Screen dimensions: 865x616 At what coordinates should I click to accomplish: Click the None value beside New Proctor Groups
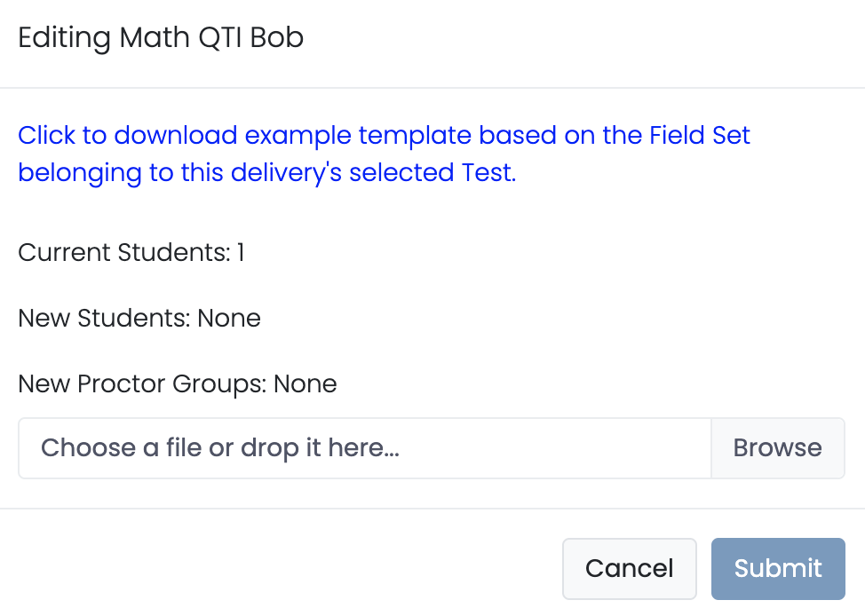pyautogui.click(x=306, y=383)
